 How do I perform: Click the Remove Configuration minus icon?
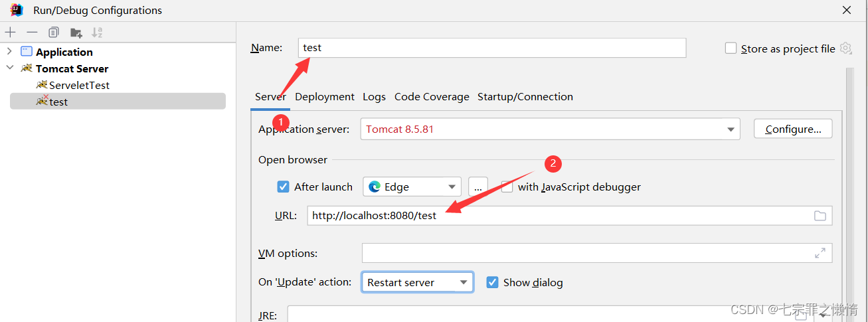pos(32,33)
